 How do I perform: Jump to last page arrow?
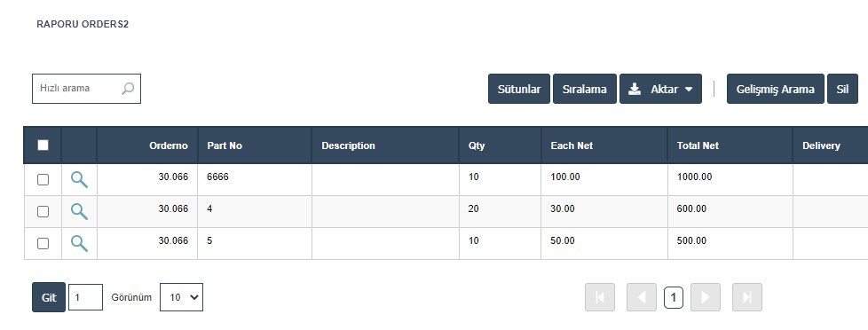[x=746, y=297]
